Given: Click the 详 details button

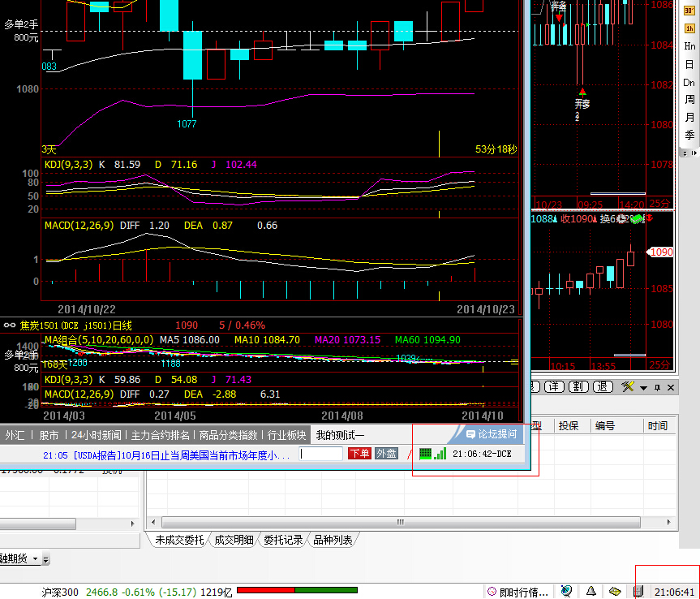Looking at the screenshot, I should click(x=554, y=387).
